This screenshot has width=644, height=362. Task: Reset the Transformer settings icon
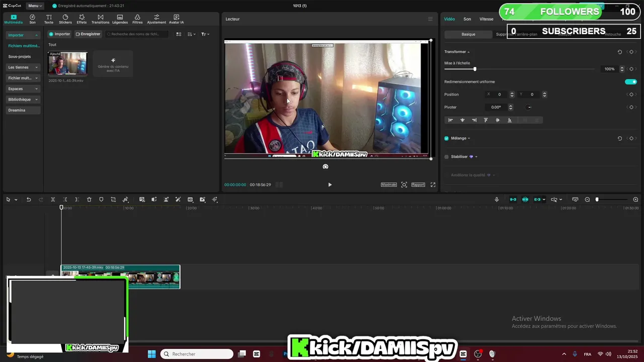[x=620, y=52]
